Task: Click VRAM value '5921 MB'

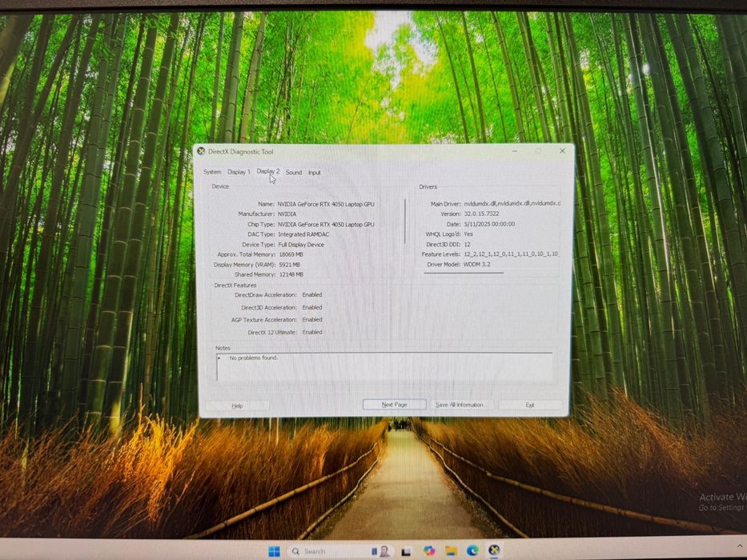Action: (290, 264)
